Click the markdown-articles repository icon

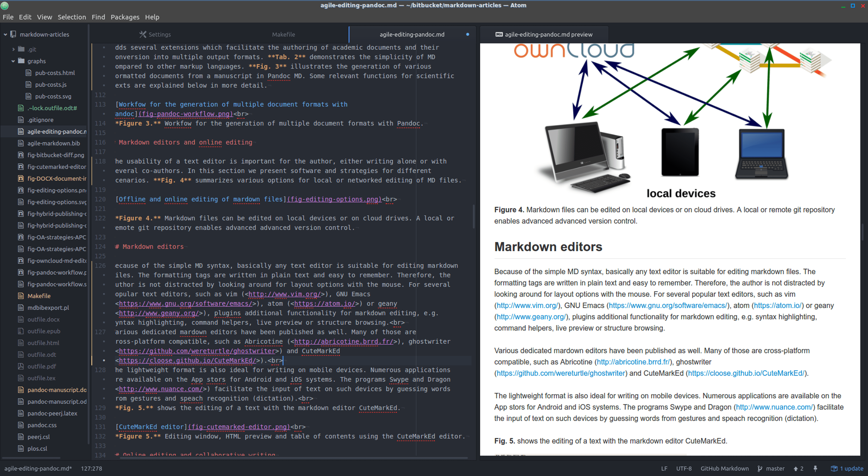(13, 34)
